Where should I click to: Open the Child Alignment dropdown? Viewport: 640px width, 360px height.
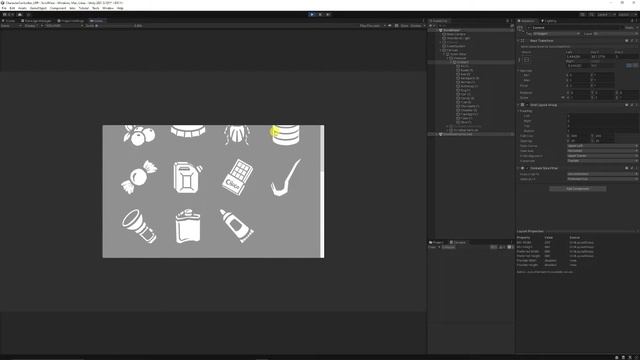[602, 156]
